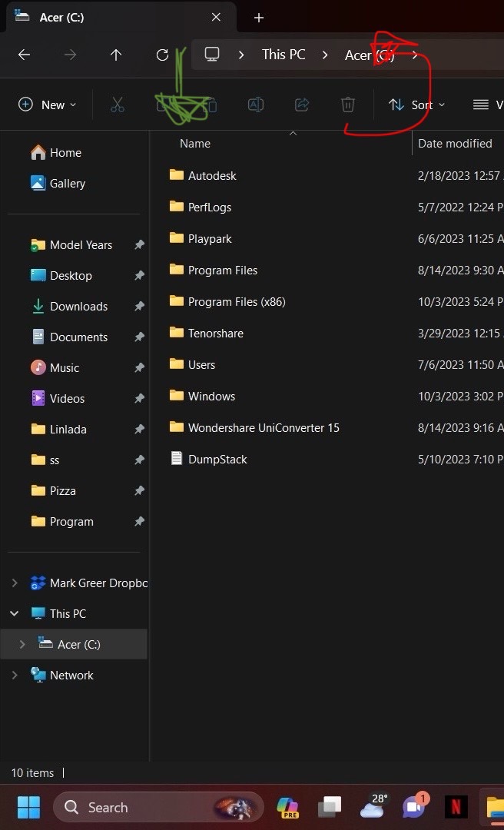Viewport: 504px width, 830px height.
Task: Click pin icon beside Videos
Action: (139, 399)
